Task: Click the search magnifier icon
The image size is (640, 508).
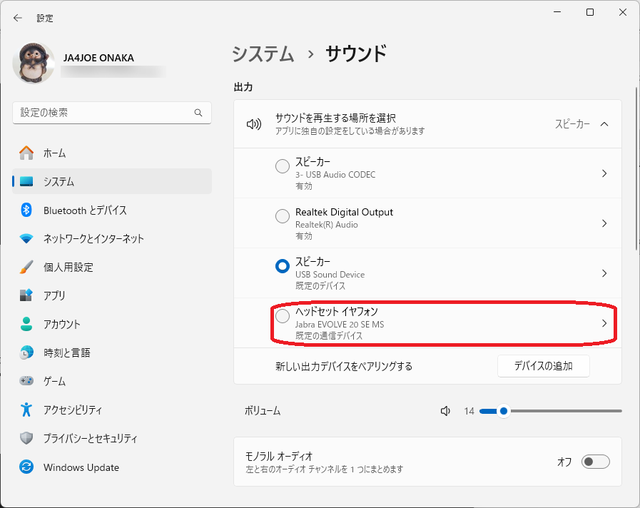Action: tap(198, 113)
